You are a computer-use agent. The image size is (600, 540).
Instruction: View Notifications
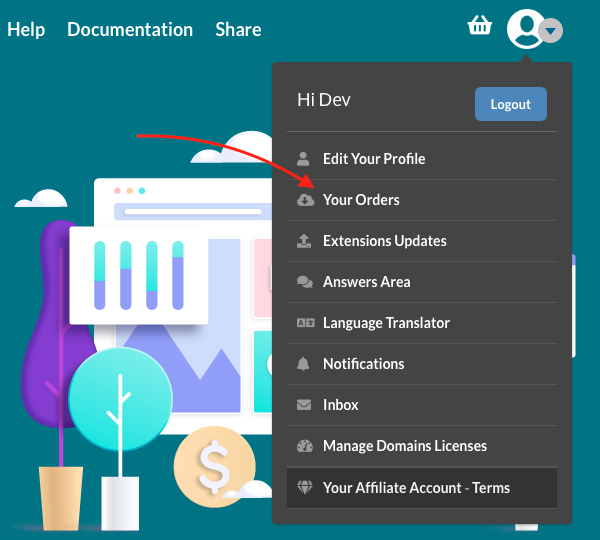pyautogui.click(x=363, y=364)
